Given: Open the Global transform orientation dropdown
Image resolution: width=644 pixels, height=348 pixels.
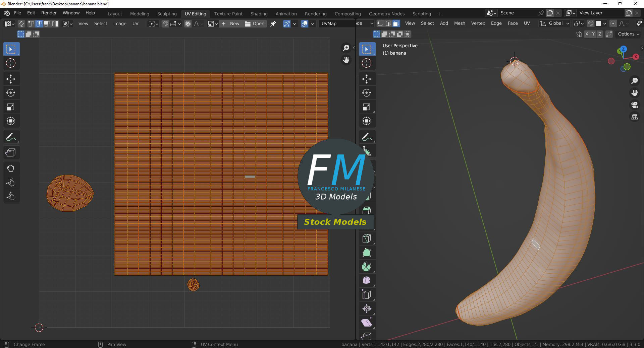Looking at the screenshot, I should point(554,23).
